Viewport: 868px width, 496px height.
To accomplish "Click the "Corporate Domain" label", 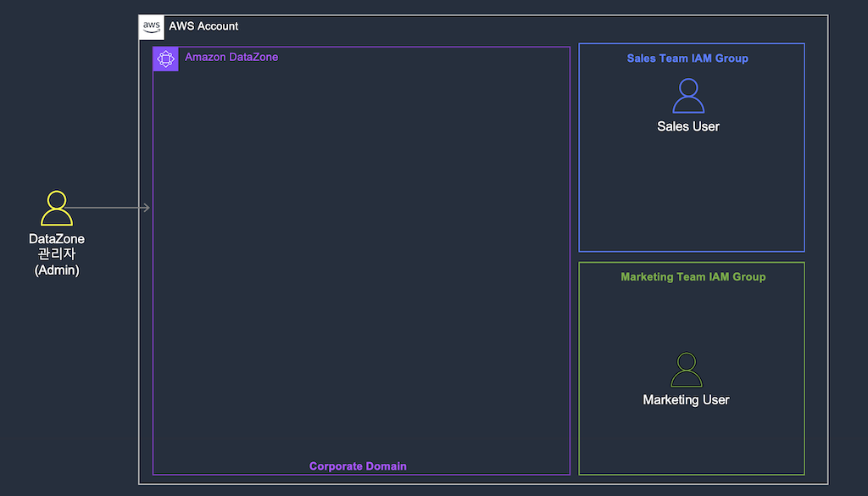I will [x=358, y=466].
